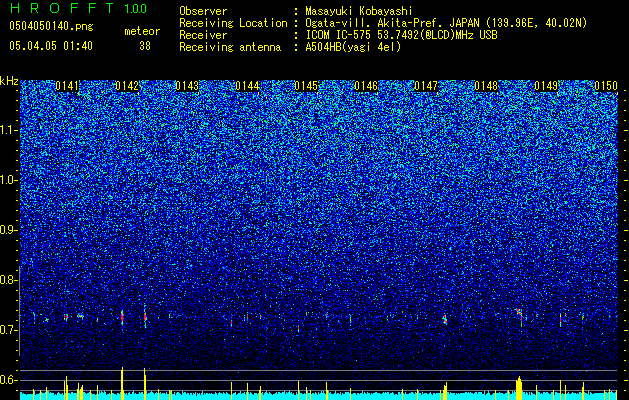
Task: Select observer name Masayuki Kobayashi
Action: tap(359, 11)
